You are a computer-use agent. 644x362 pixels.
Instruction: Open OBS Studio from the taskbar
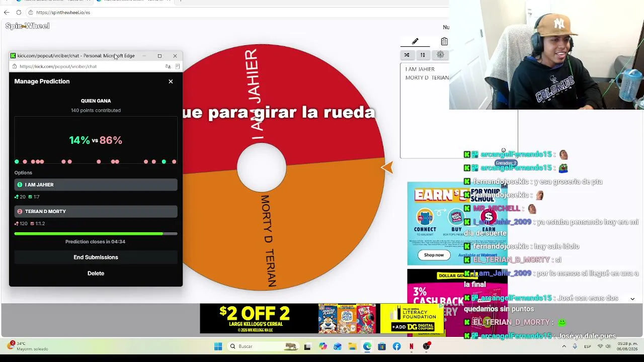click(427, 346)
